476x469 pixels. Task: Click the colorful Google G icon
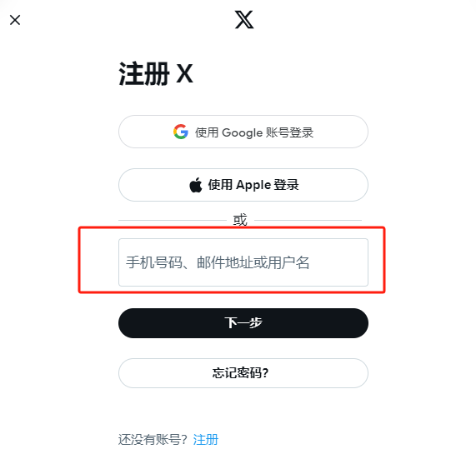[x=181, y=132]
